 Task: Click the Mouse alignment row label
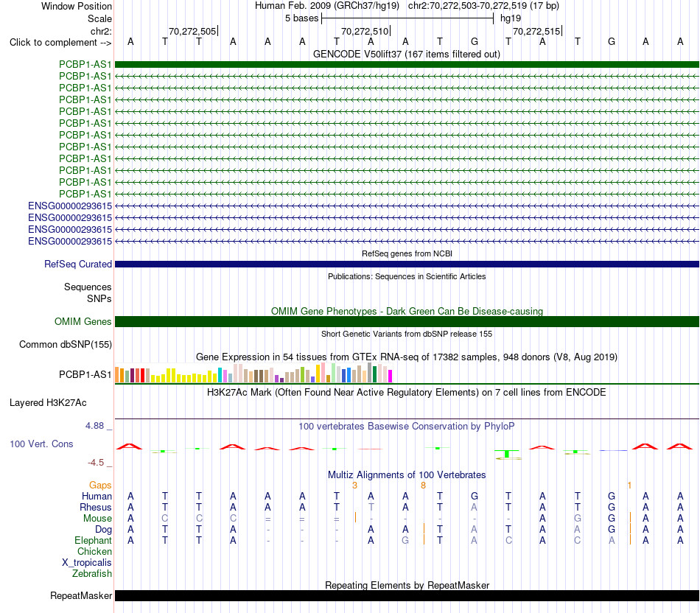tap(97, 519)
